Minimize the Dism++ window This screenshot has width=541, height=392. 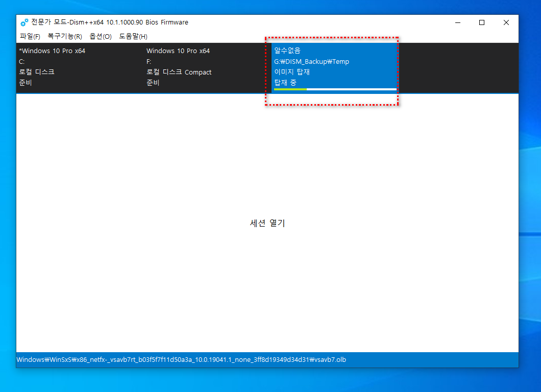click(458, 22)
